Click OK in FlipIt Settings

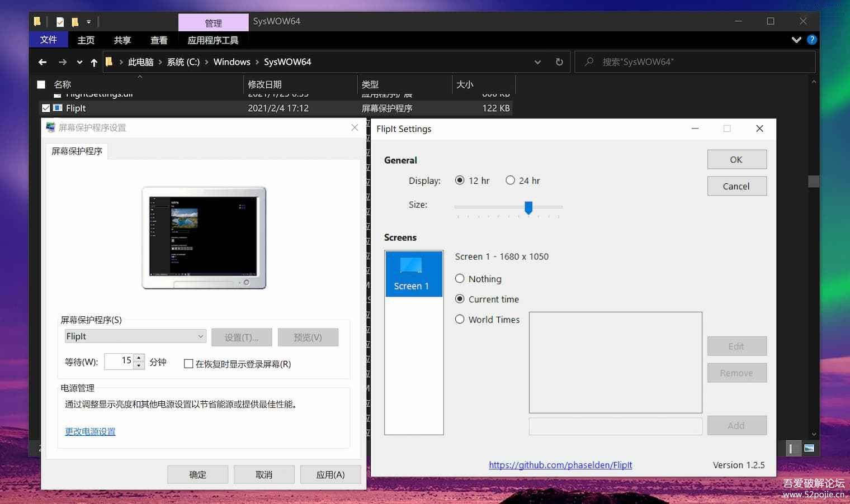click(736, 159)
